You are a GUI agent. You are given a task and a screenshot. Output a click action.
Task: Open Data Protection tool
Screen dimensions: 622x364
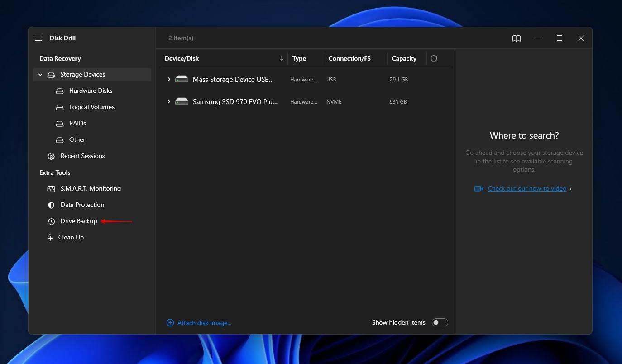coord(82,205)
